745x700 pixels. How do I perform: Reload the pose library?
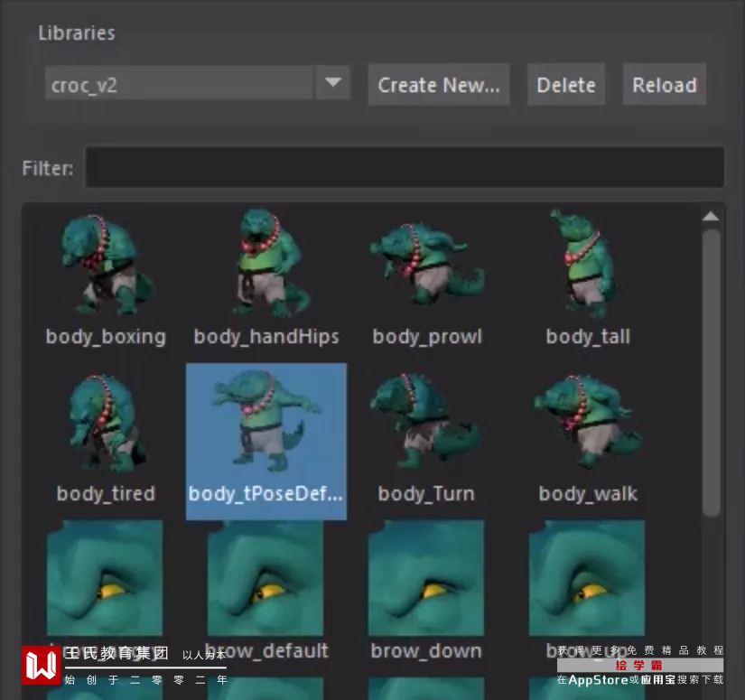665,85
